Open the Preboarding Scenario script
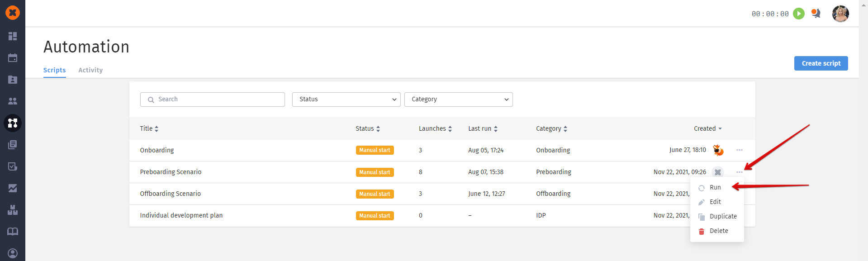 171,172
